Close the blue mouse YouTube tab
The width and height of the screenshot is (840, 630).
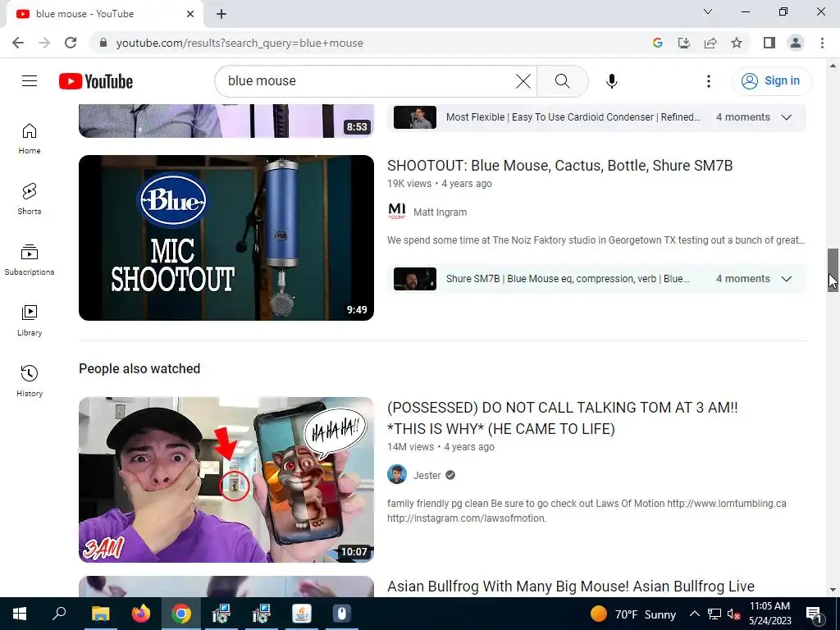point(190,14)
